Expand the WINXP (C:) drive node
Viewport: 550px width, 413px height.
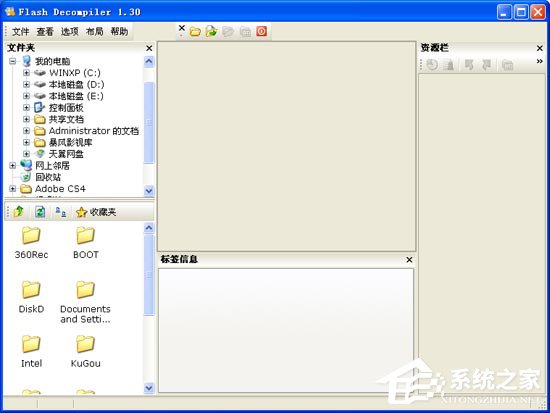26,73
